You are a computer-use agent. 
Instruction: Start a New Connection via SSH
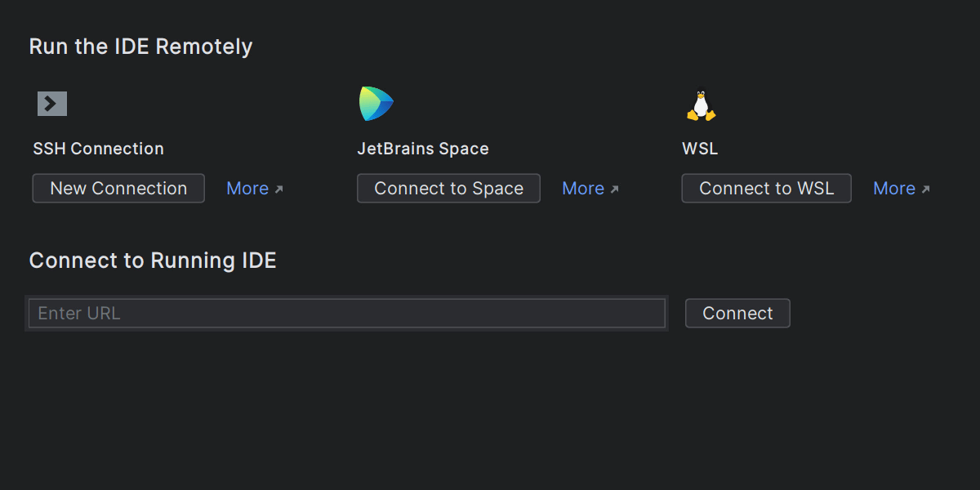click(x=118, y=189)
